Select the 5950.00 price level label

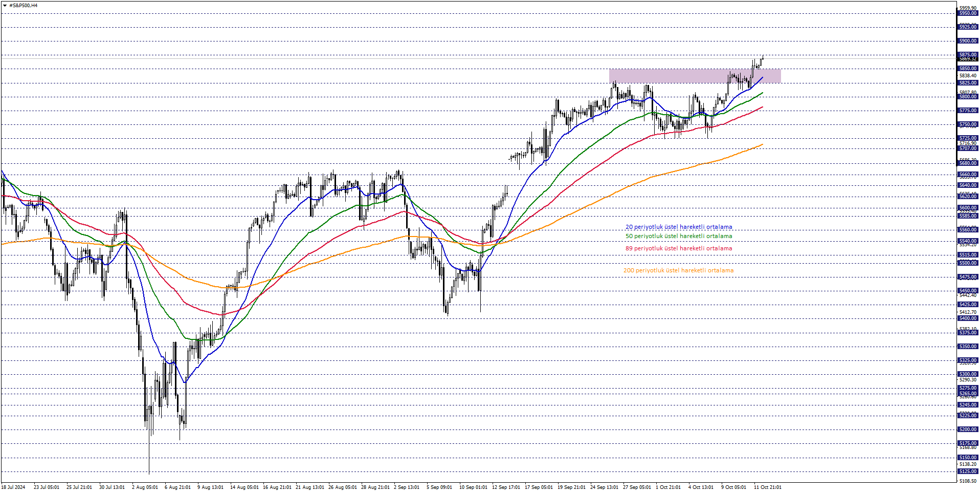point(967,13)
